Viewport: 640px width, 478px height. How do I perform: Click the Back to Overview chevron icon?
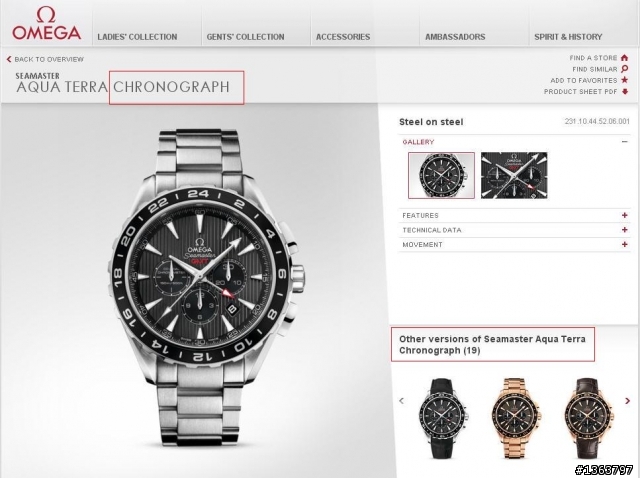(9, 59)
